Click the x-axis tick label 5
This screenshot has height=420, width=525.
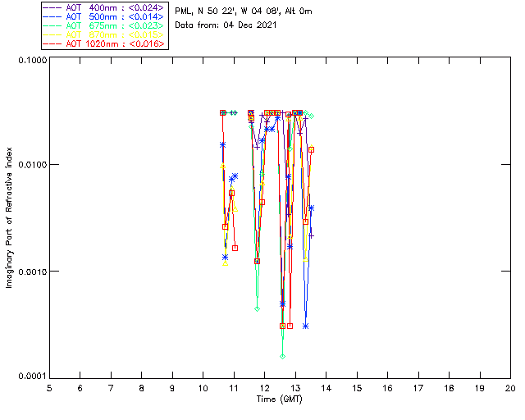click(49, 388)
